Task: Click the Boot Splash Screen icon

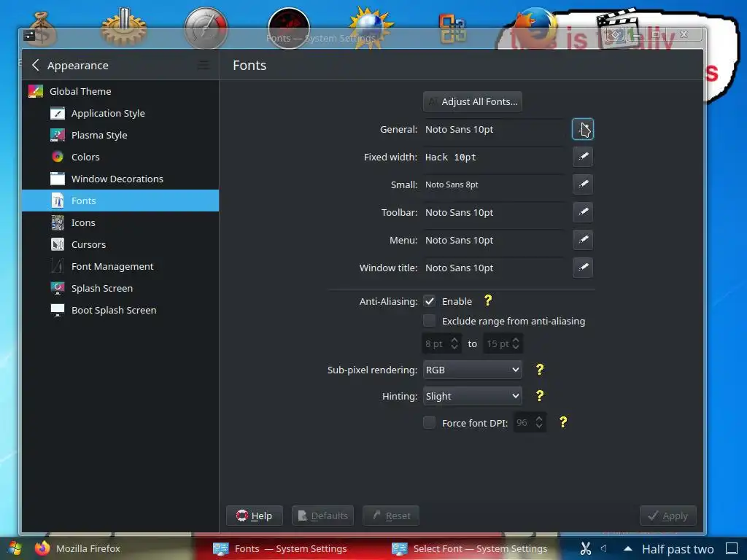Action: click(58, 310)
